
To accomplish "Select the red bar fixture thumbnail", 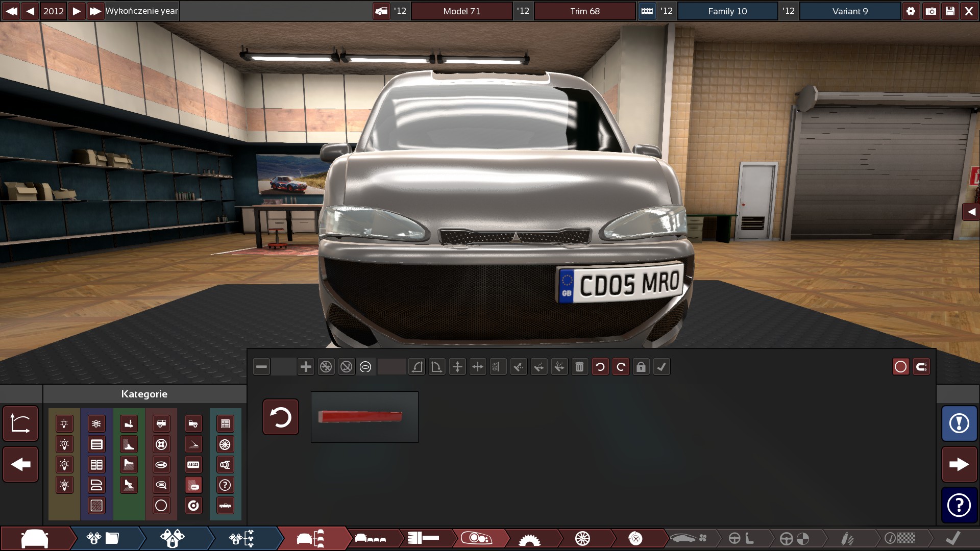I will pos(364,417).
